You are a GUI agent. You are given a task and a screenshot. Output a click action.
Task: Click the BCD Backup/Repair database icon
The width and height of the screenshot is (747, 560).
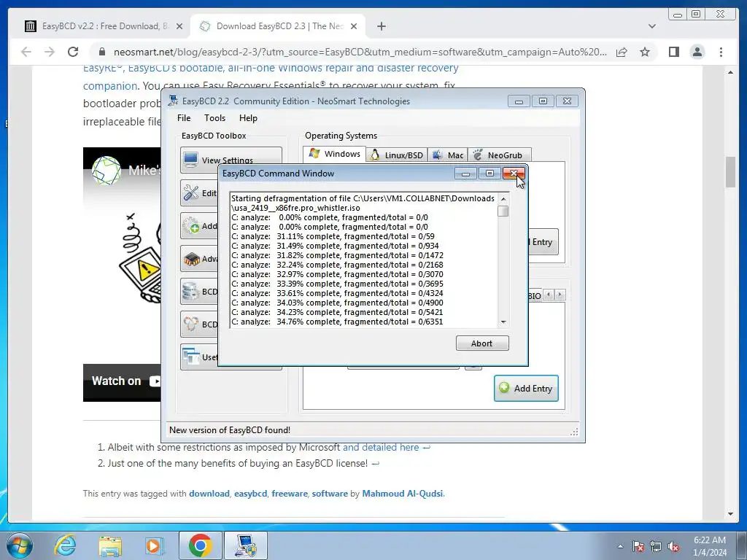click(191, 292)
